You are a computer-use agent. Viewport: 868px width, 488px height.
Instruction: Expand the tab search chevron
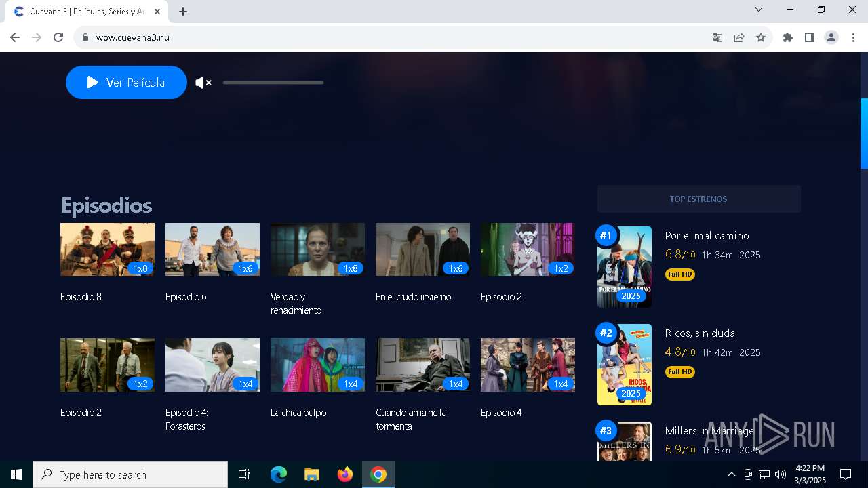point(759,9)
